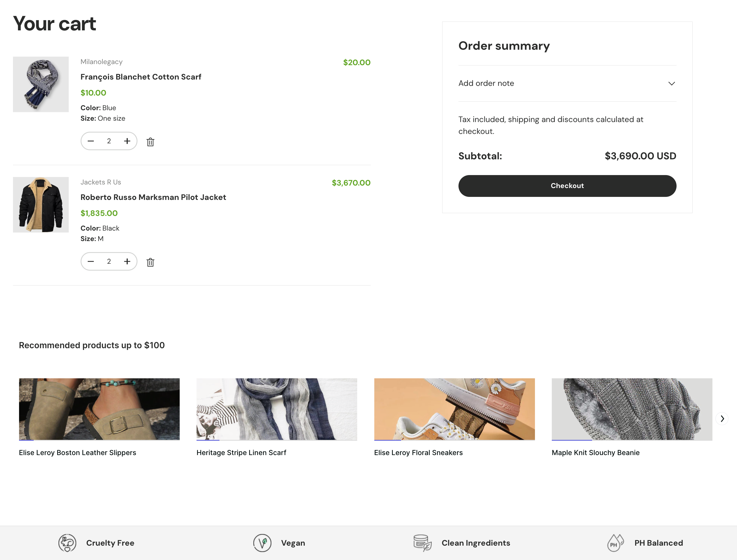Screen dimensions: 737x560
Task: Open Elise Leroy Floral Sneakers product
Action: pos(418,453)
